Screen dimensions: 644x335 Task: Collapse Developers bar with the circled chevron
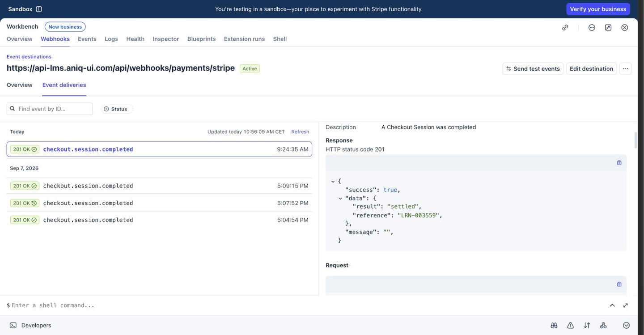626,325
